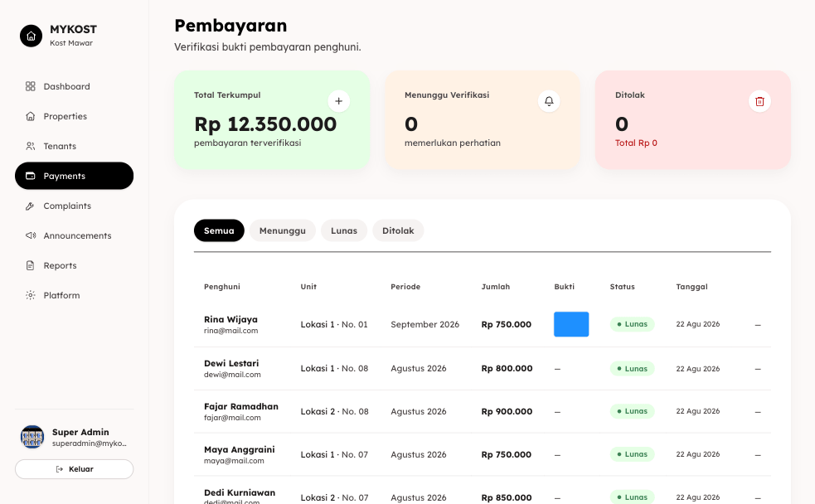Click the Super Admin account name
Screen dimensions: 815x504
(80, 433)
